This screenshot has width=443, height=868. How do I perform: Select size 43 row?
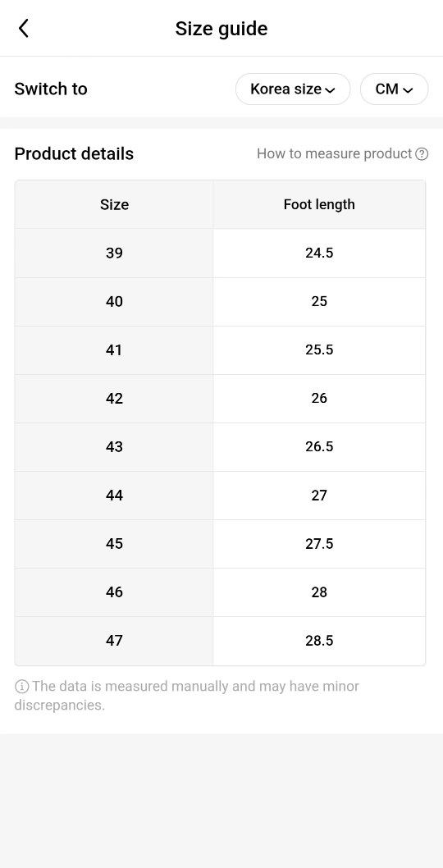coord(220,447)
